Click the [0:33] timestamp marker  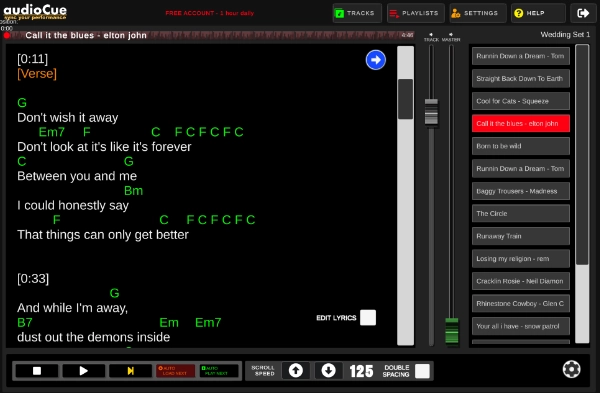33,279
